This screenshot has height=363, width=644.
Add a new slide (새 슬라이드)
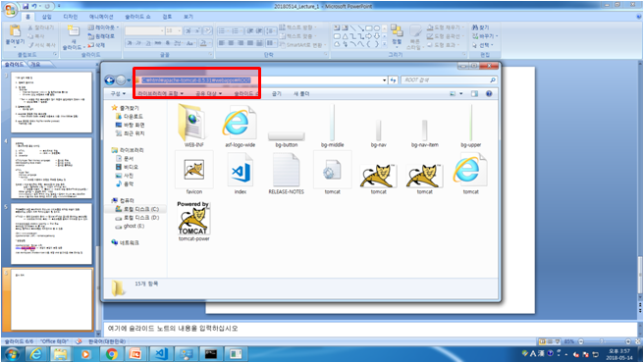[x=73, y=38]
